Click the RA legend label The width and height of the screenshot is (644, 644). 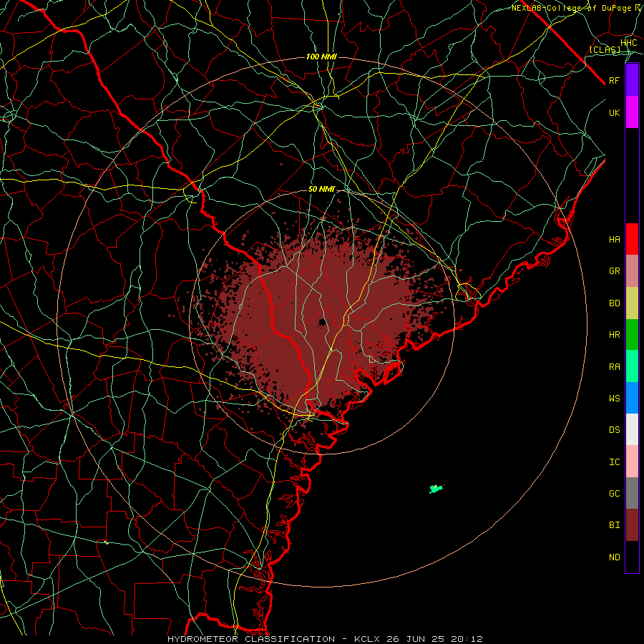click(x=614, y=367)
